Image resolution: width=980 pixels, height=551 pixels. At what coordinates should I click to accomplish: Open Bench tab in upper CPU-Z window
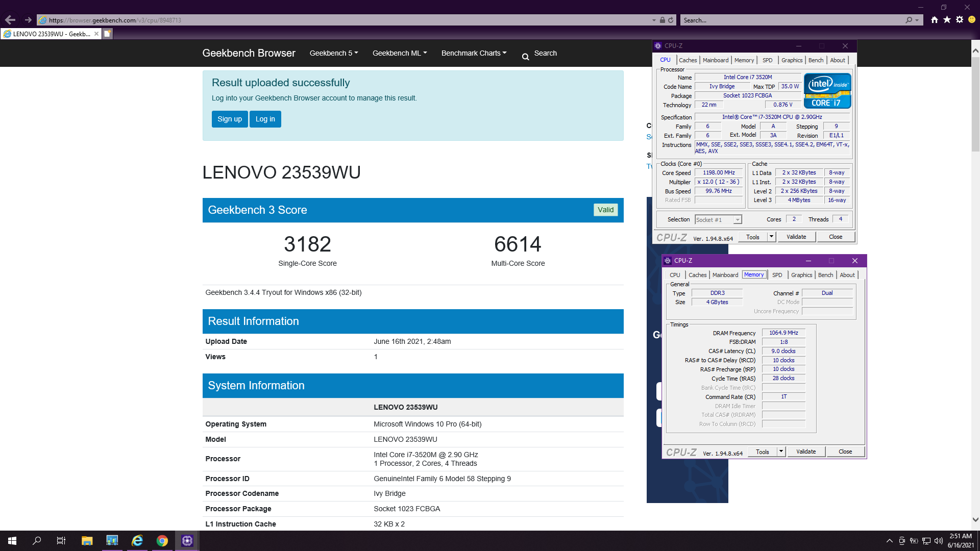click(816, 60)
